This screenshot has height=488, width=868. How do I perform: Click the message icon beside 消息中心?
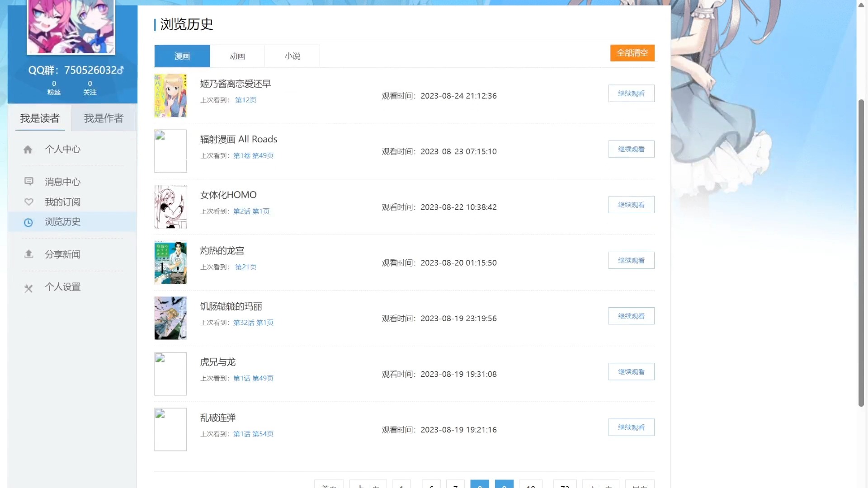click(28, 182)
